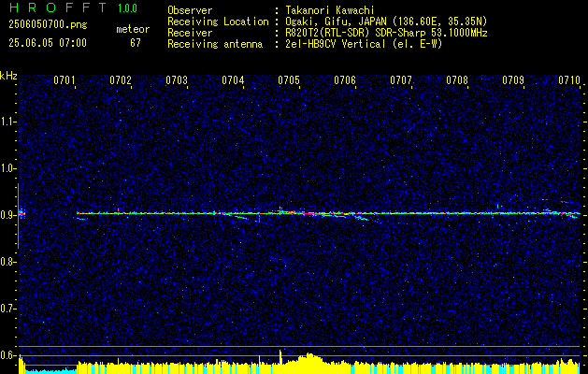
Task: Click frequency axis label 0.9
Action: [7, 215]
